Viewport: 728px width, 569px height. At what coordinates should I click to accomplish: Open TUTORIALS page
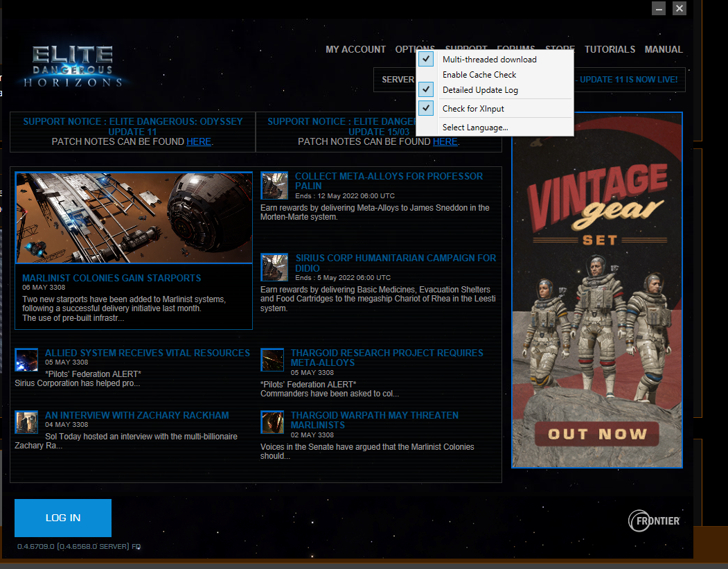[610, 49]
